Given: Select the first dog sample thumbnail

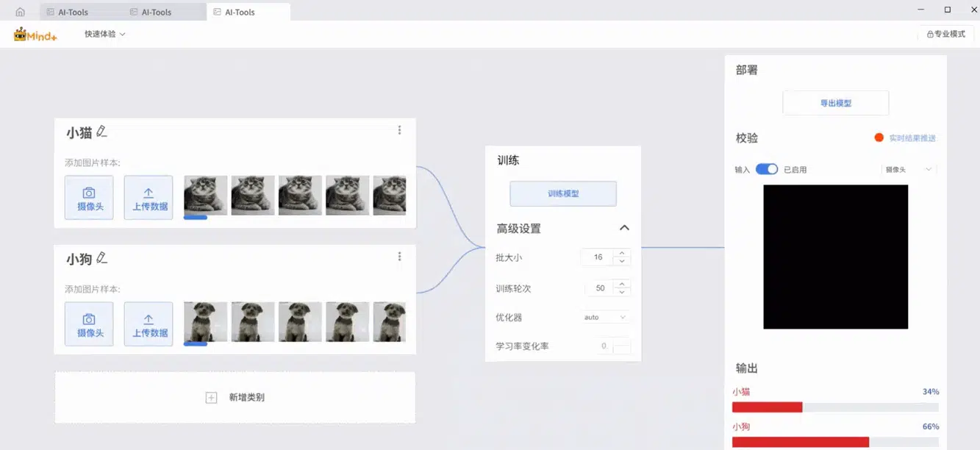Looking at the screenshot, I should (x=205, y=322).
